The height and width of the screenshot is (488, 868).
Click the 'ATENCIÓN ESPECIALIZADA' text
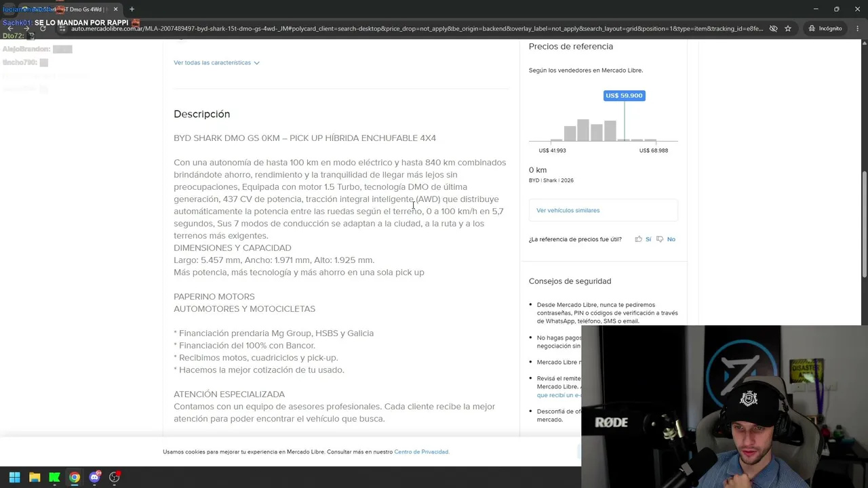229,394
